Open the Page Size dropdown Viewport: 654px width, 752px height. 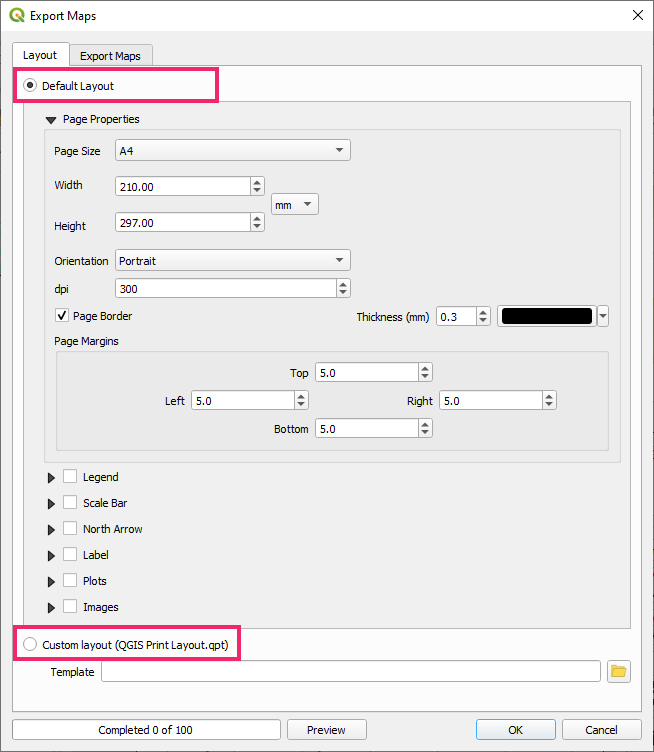point(233,151)
